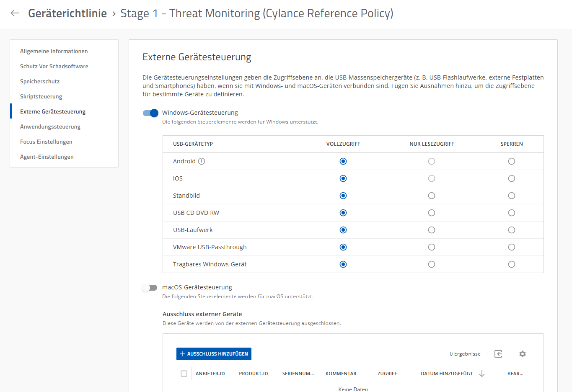The height and width of the screenshot is (392, 572).
Task: Set Android to Sperren
Action: click(x=511, y=161)
